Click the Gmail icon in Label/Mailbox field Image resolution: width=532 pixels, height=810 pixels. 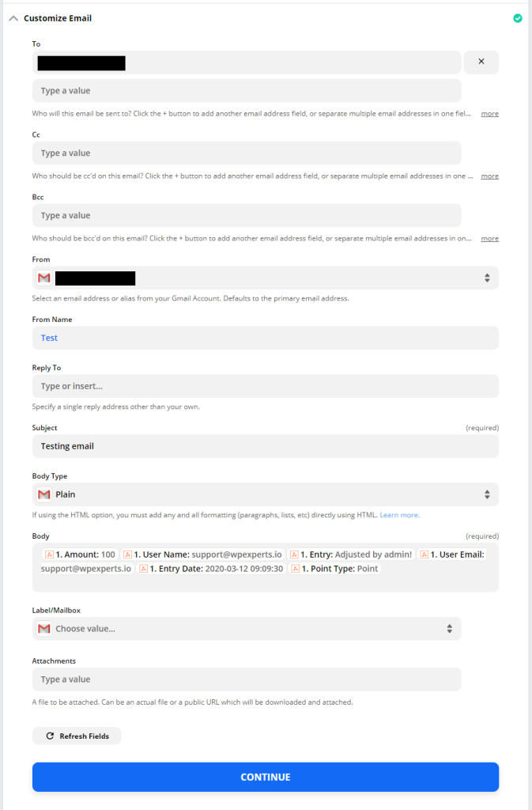[x=44, y=629]
